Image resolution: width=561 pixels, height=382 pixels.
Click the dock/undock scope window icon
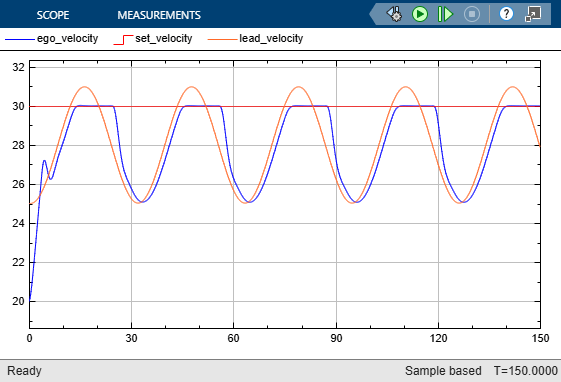(x=533, y=14)
